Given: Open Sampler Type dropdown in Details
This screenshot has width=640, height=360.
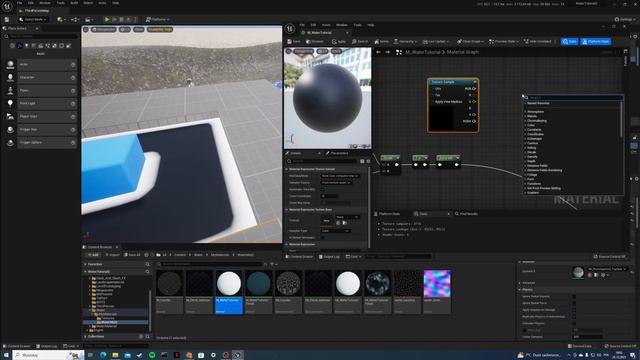Looking at the screenshot, I should point(336,231).
